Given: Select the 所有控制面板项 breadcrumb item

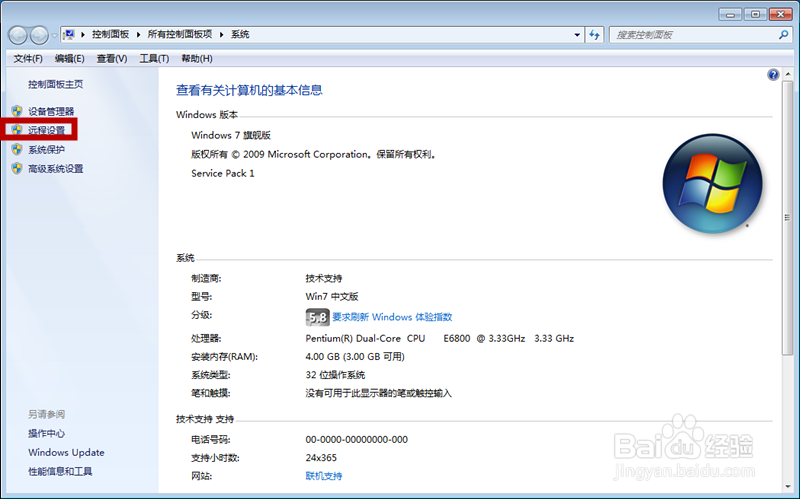Looking at the screenshot, I should tap(180, 35).
